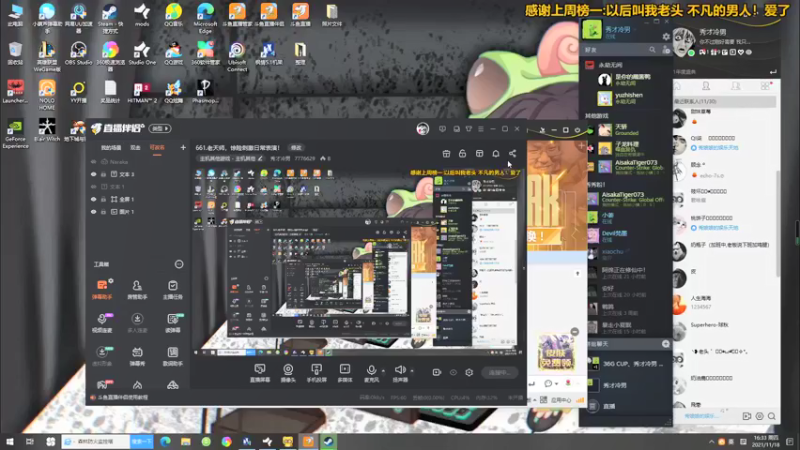Screen dimensions: 800x450
Task: Open NOLO HOME desktop shortcut
Action: (46, 95)
